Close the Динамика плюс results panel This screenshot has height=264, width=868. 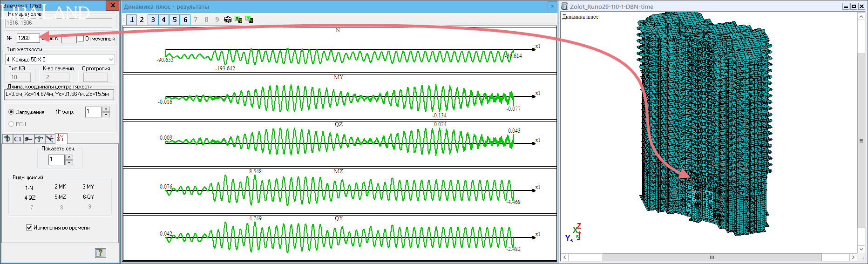[x=552, y=7]
